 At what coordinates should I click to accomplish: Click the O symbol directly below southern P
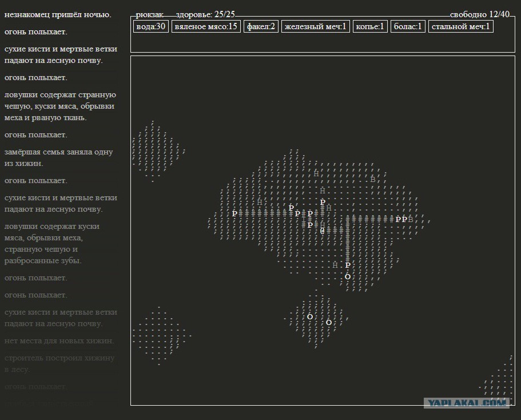point(348,277)
